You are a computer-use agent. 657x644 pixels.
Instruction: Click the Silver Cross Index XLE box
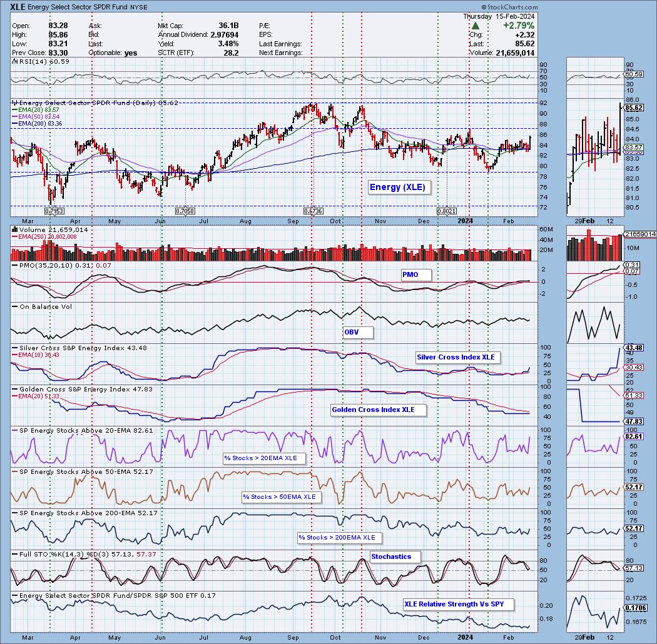(x=459, y=357)
